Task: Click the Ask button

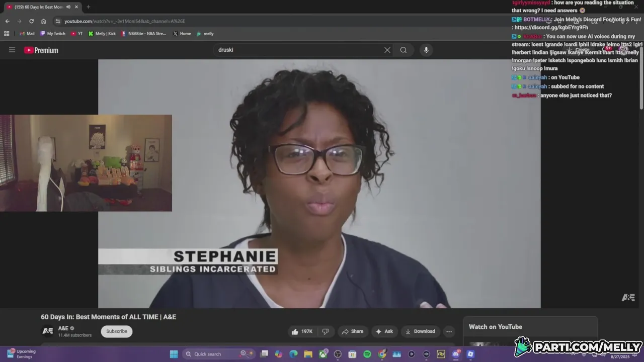Action: pos(384,331)
